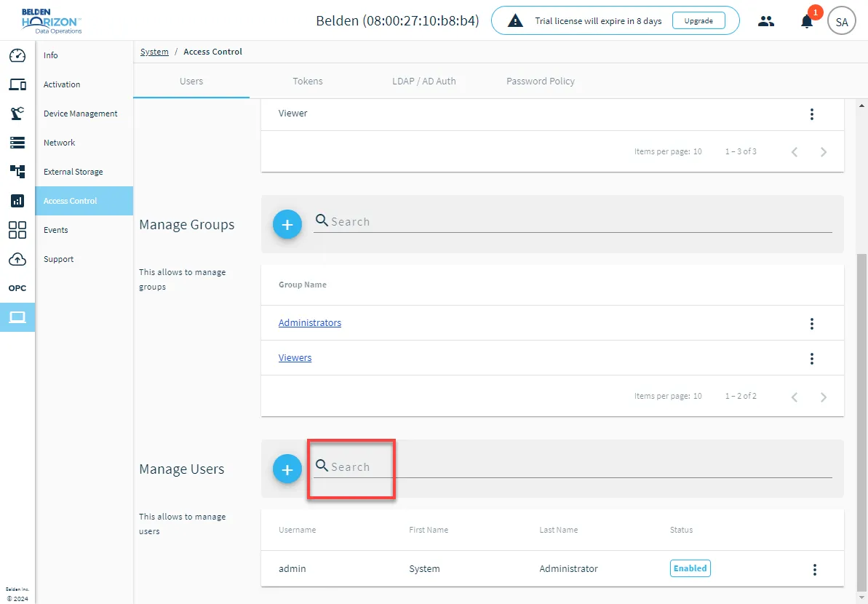This screenshot has width=868, height=604.
Task: Click the Manage Users search field
Action: (573, 466)
